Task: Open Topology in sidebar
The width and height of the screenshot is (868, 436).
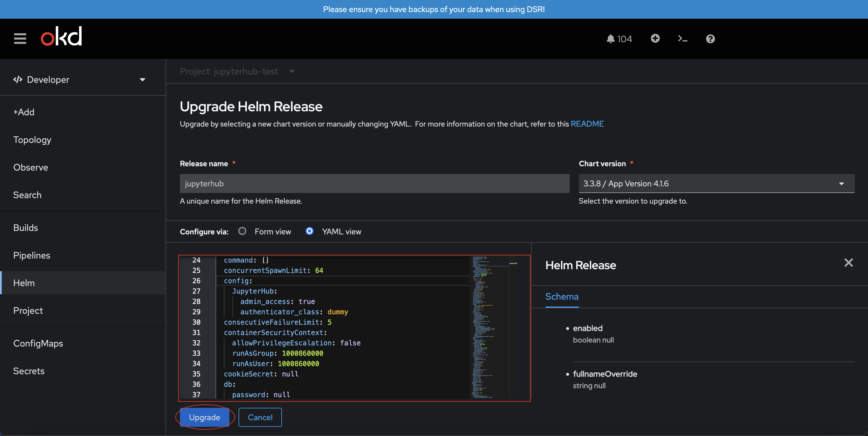Action: [x=83, y=139]
